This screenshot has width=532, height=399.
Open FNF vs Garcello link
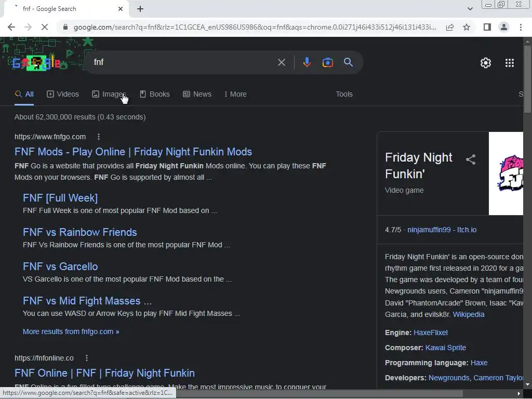[60, 267]
